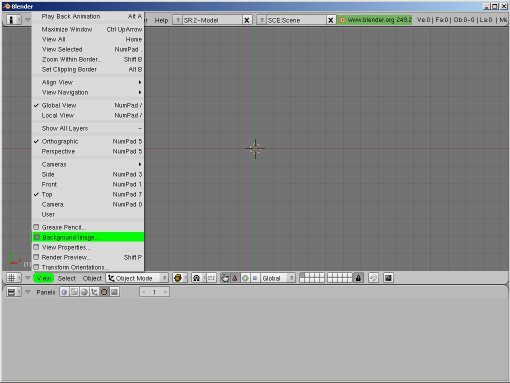Select the Top view entry

tap(88, 194)
